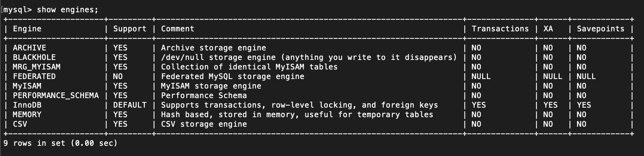644x156 pixels.
Task: Click the Savepoints column header
Action: point(600,29)
